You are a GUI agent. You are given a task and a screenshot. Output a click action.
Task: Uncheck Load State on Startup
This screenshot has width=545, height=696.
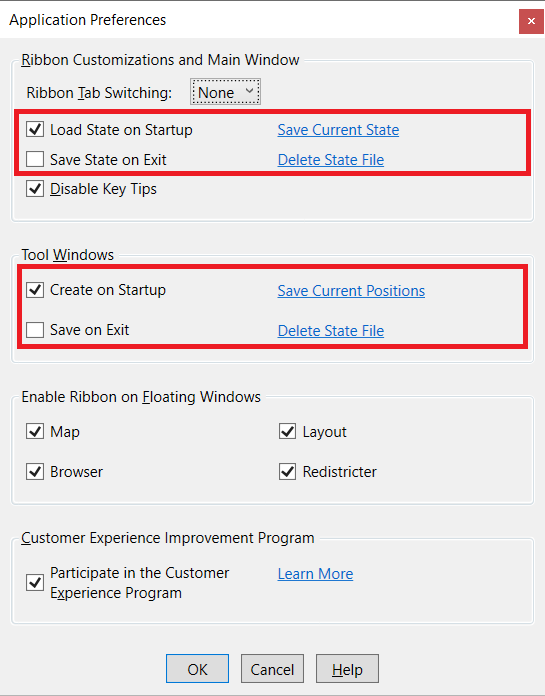[x=35, y=129]
